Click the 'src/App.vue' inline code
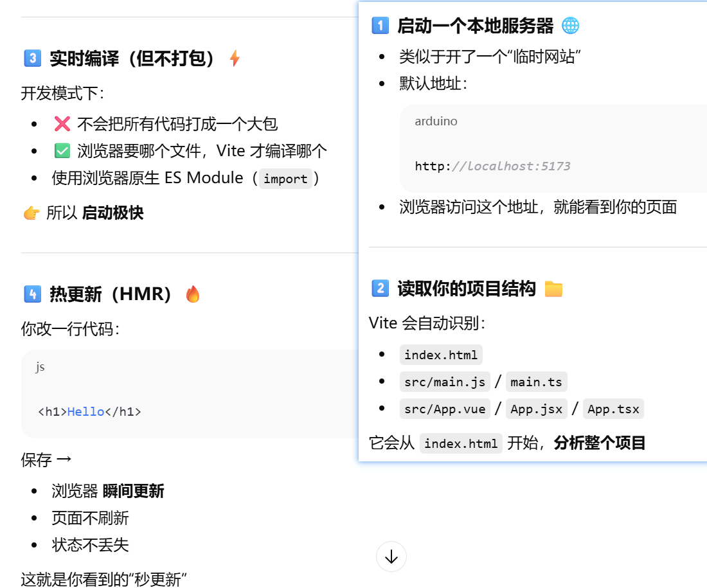Viewport: 707px width, 588px height. point(445,409)
